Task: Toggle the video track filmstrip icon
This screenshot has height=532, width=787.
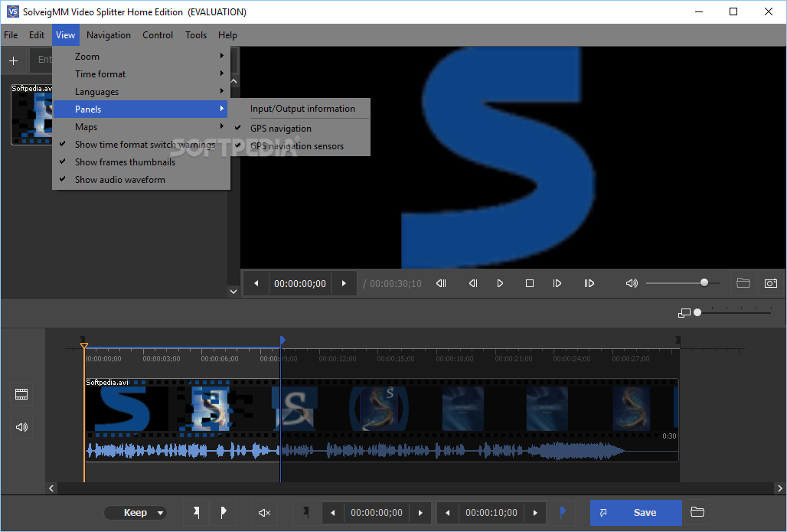Action: click(21, 394)
